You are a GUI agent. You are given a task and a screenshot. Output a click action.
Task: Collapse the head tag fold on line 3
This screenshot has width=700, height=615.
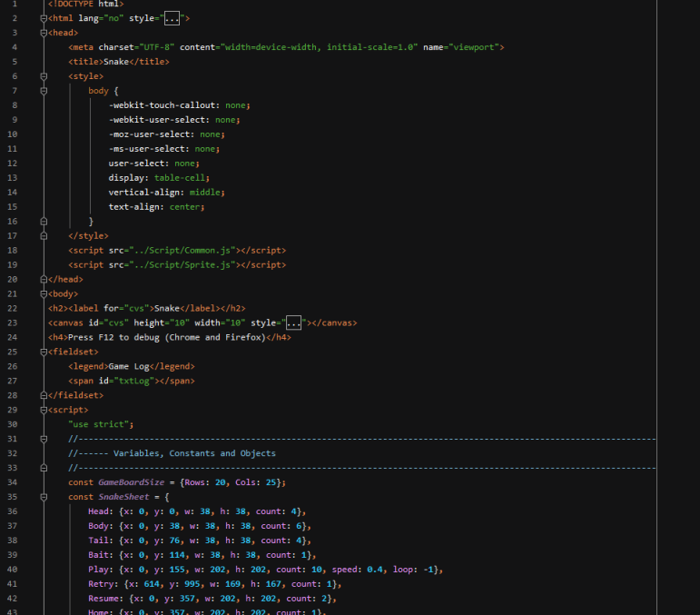tap(44, 33)
